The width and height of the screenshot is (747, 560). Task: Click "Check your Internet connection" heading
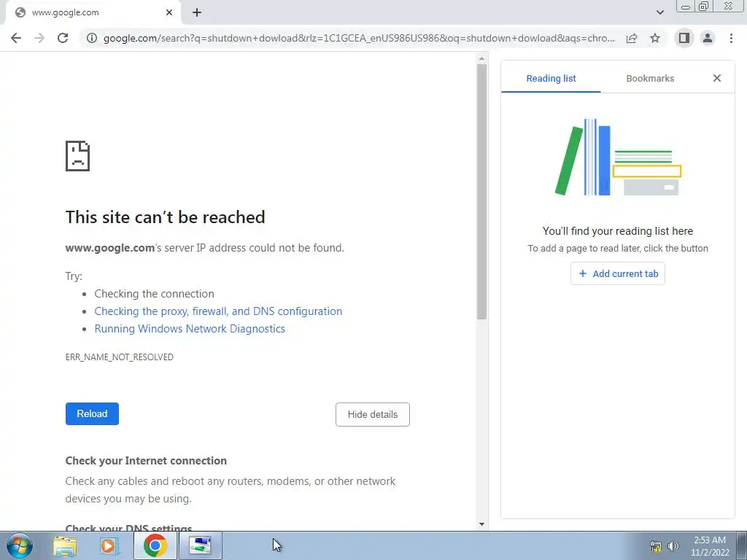(146, 461)
